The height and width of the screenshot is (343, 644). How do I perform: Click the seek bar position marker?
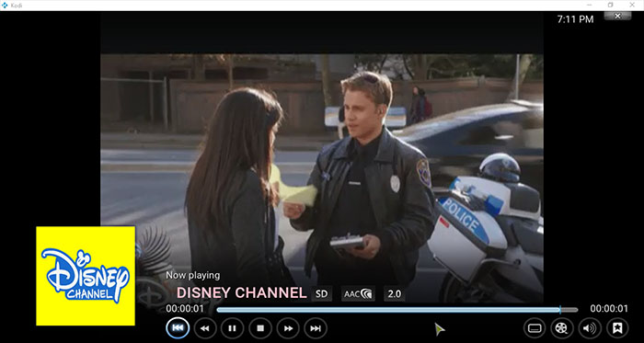(560, 310)
